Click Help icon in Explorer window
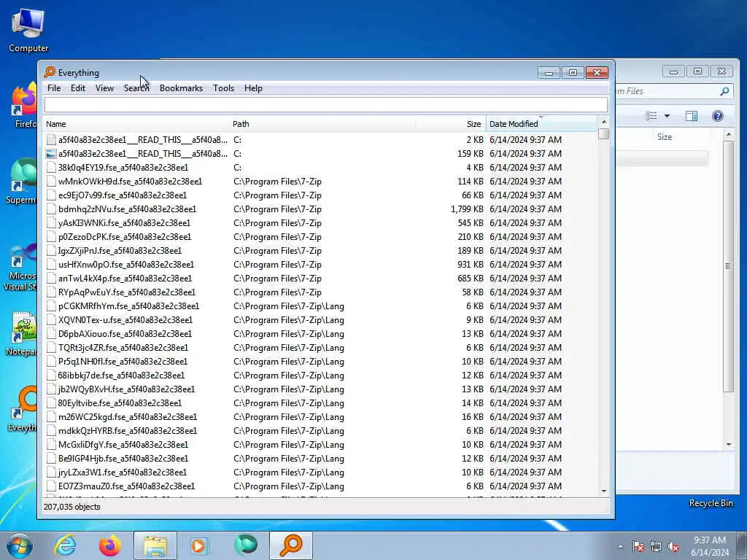Viewport: 747px width, 560px height. [718, 116]
